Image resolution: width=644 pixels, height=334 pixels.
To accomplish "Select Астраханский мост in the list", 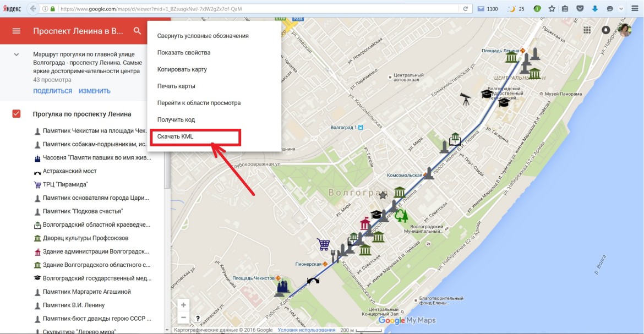I will (x=69, y=171).
